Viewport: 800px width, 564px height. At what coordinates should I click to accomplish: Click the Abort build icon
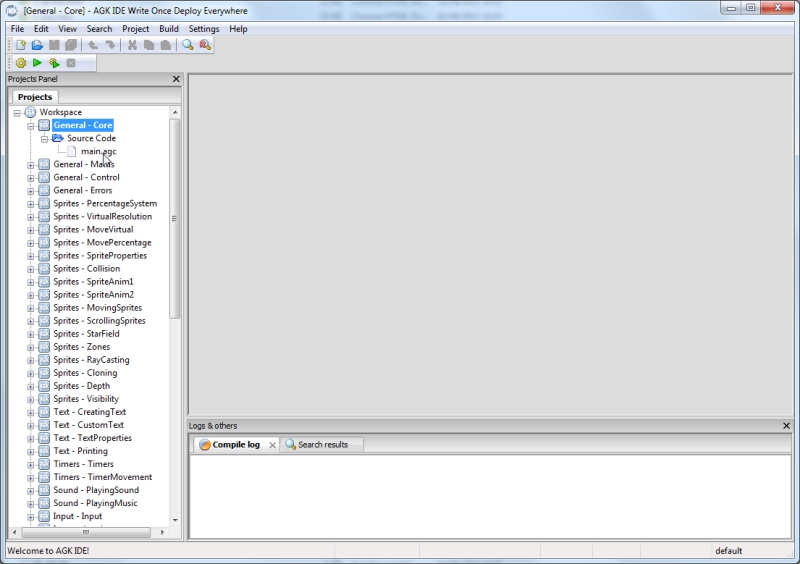(x=71, y=63)
